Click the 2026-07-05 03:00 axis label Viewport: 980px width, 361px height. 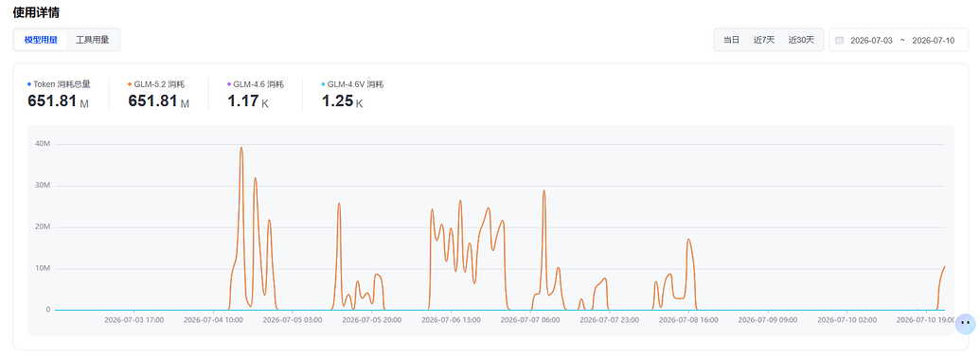coord(293,319)
